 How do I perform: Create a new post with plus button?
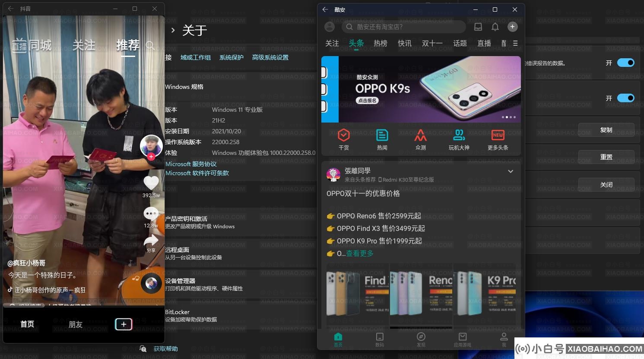pyautogui.click(x=124, y=324)
